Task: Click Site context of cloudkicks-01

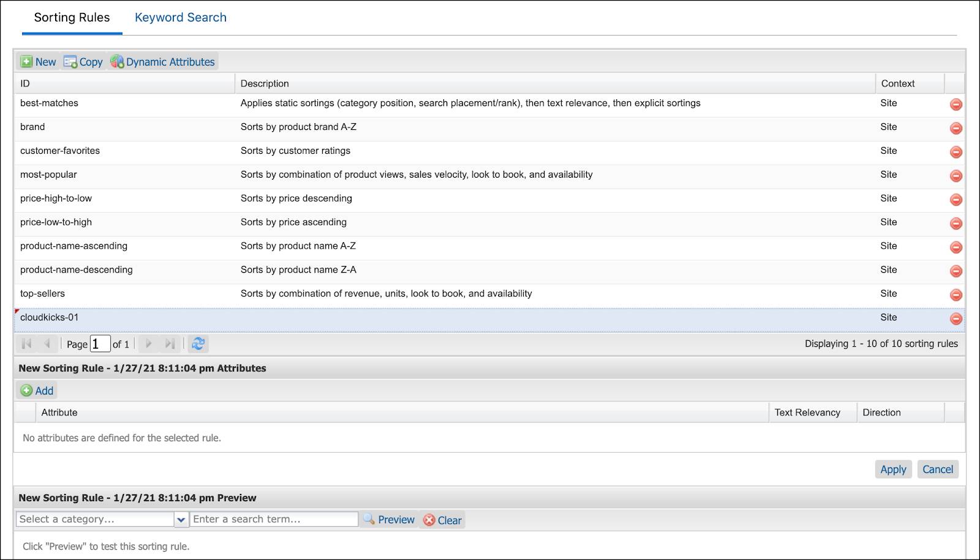Action: tap(889, 317)
